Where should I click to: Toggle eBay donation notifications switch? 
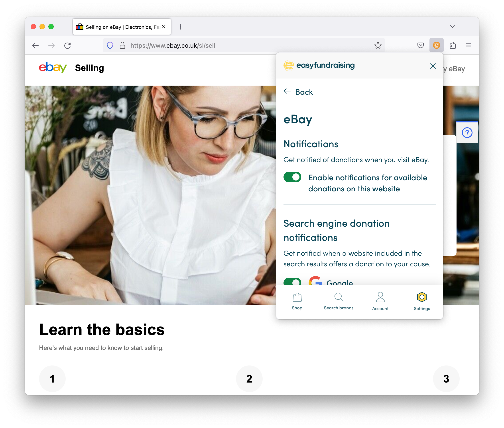[x=292, y=177]
